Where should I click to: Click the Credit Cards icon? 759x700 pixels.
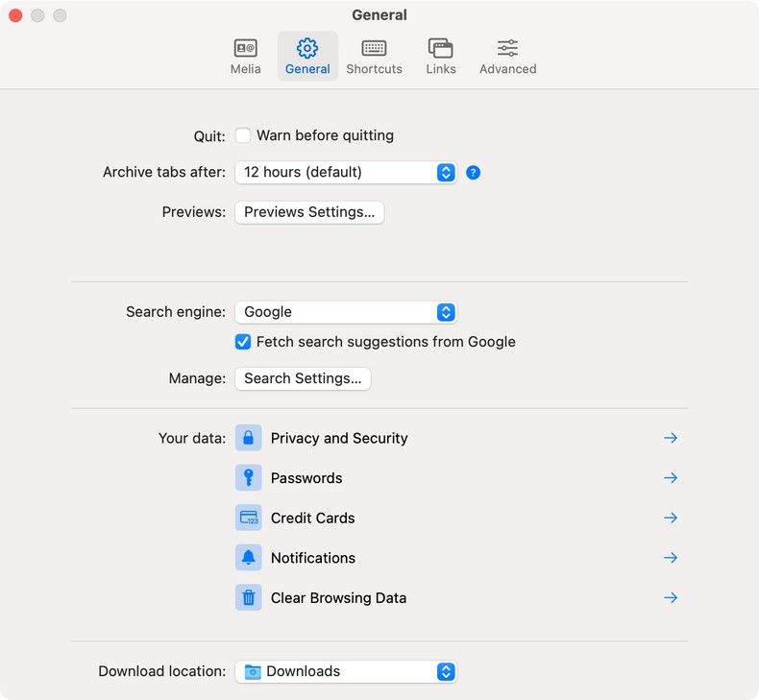[248, 518]
